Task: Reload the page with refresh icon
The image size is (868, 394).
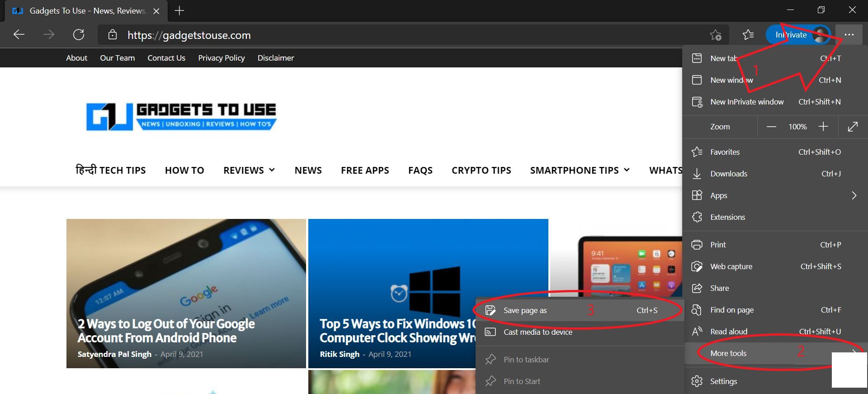Action: [x=79, y=35]
